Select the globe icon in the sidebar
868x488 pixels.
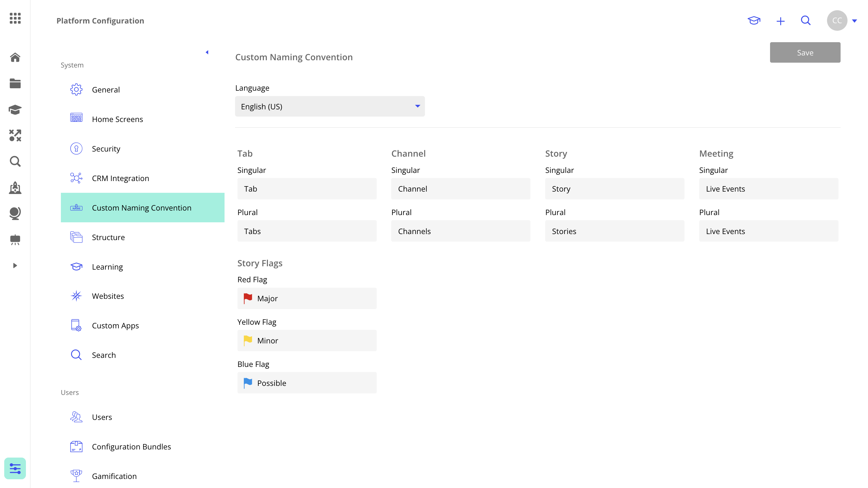pyautogui.click(x=15, y=213)
